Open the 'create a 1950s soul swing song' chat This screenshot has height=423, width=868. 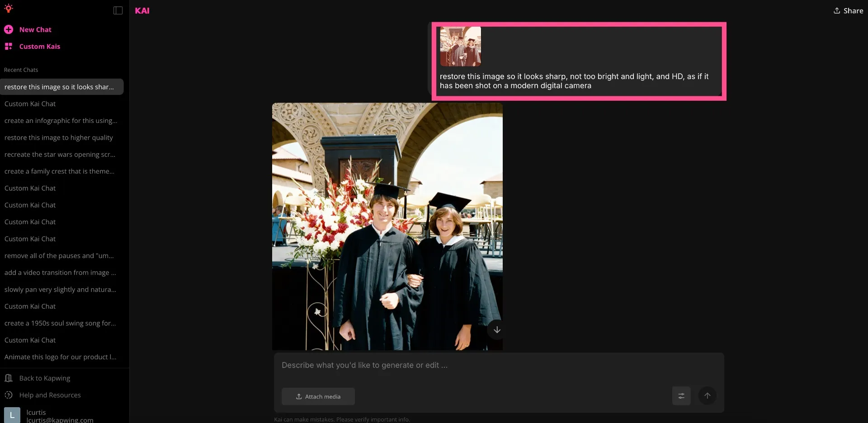click(x=60, y=323)
